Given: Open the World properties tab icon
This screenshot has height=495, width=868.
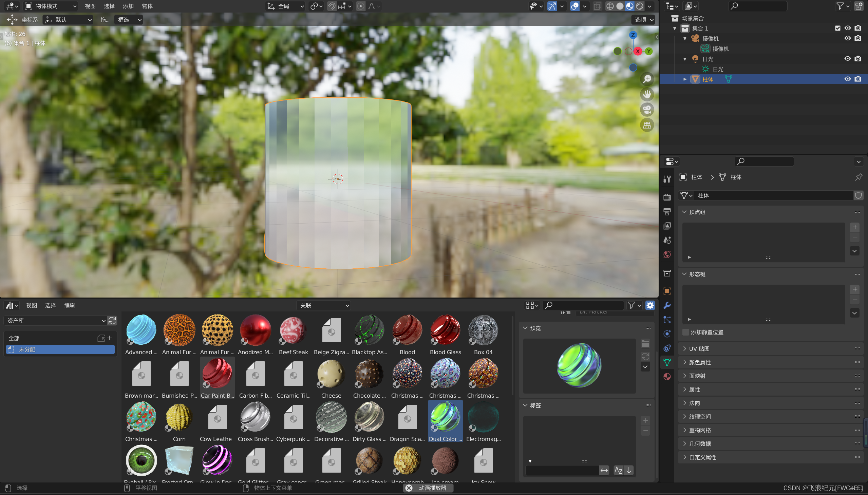Looking at the screenshot, I should coord(667,255).
